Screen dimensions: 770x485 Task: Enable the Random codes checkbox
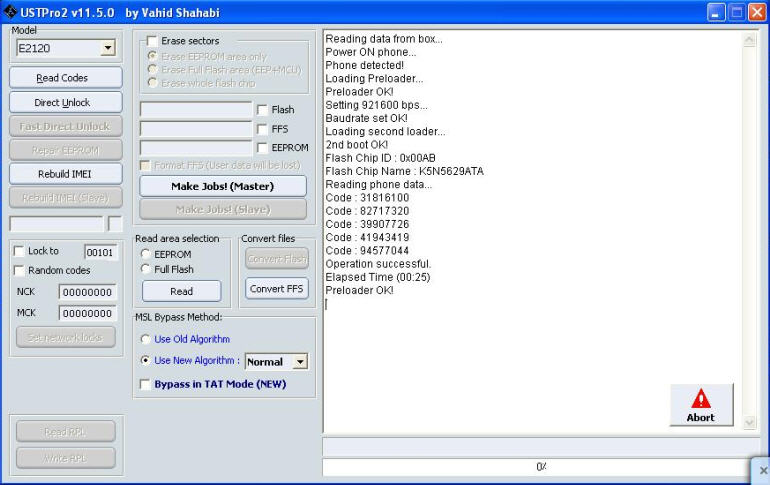tap(19, 270)
